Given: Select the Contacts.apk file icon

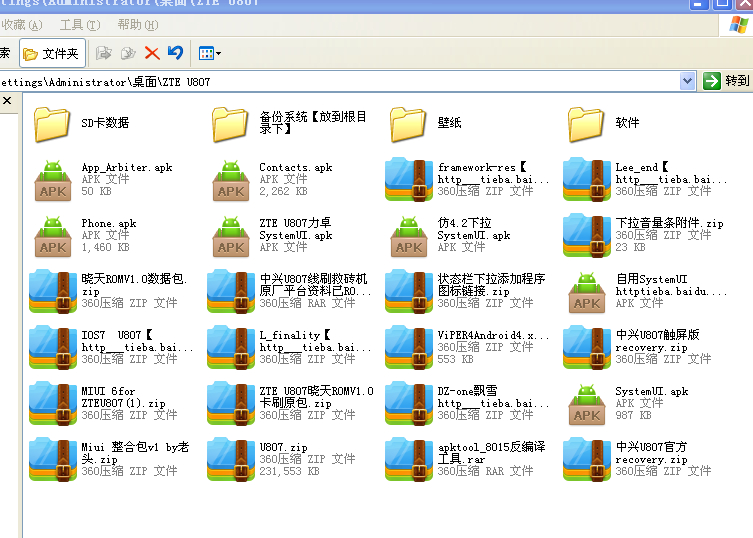Looking at the screenshot, I should [x=231, y=181].
